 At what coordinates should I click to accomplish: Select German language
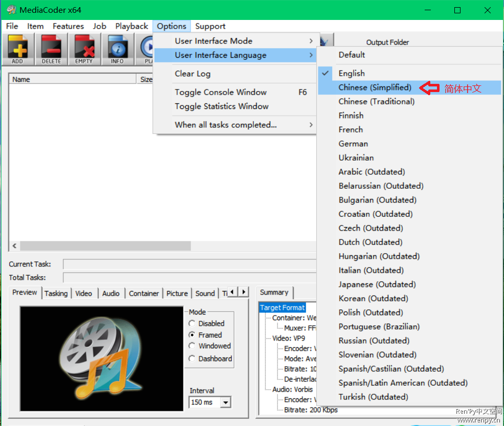coord(409,144)
